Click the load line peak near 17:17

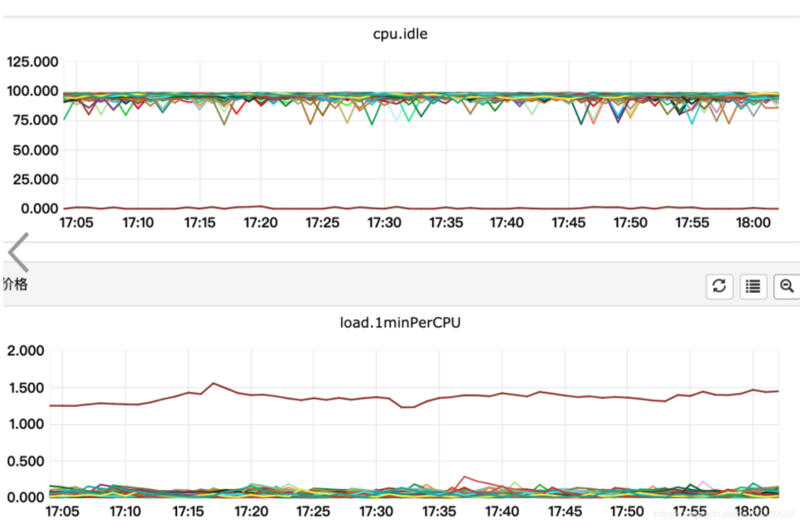pyautogui.click(x=214, y=383)
